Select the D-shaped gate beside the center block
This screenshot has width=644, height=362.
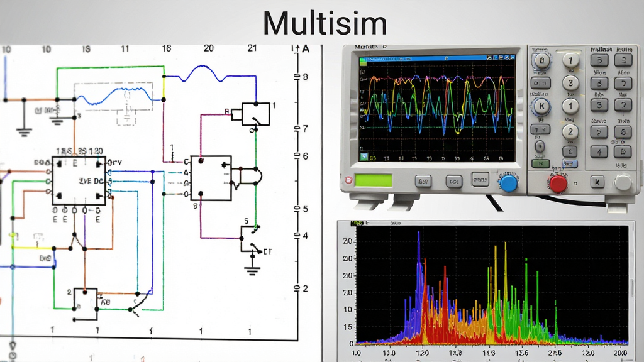(250, 177)
